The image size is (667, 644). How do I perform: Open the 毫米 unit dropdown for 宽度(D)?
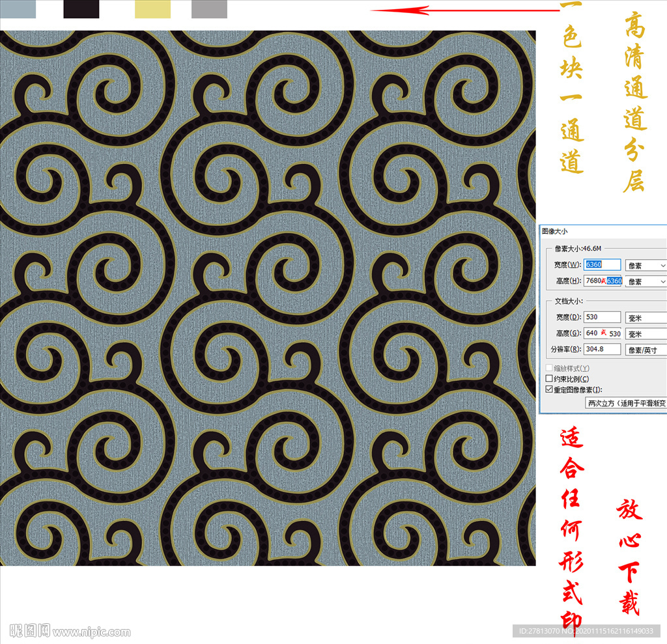coord(646,318)
